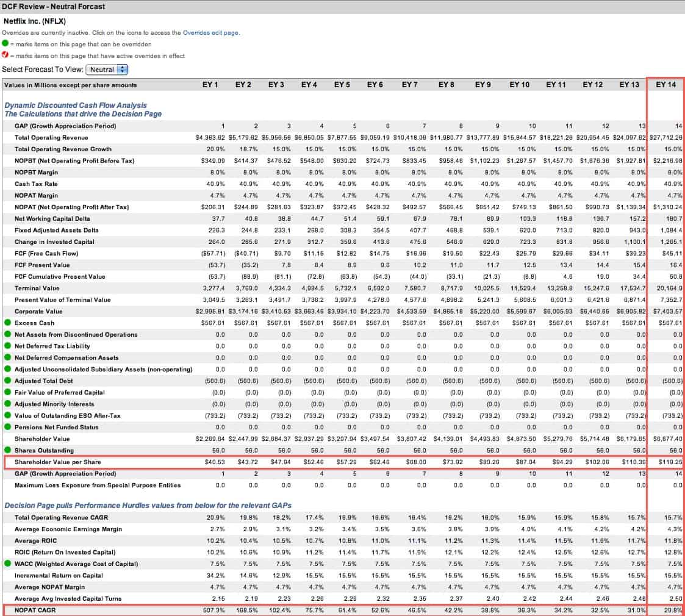This screenshot has height=616, width=685.
Task: Click the Dynamic Discounted Cash Flow Analysis heading
Action: (76, 106)
